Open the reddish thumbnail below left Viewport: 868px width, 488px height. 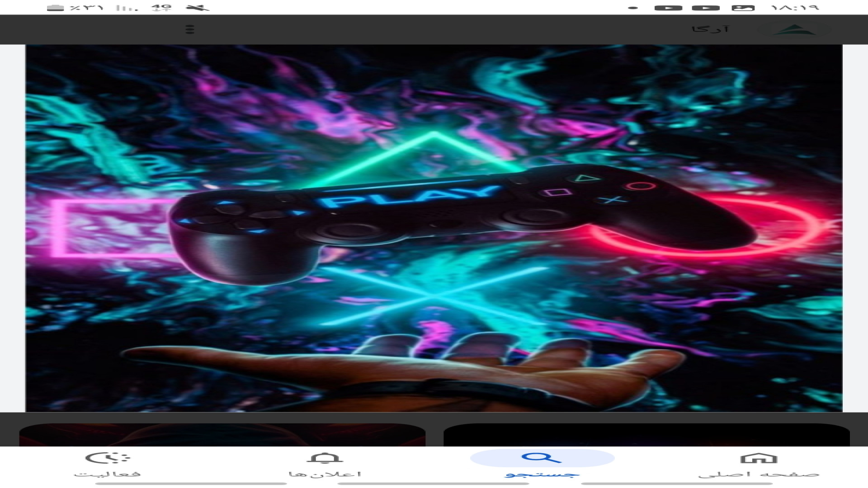click(x=222, y=435)
